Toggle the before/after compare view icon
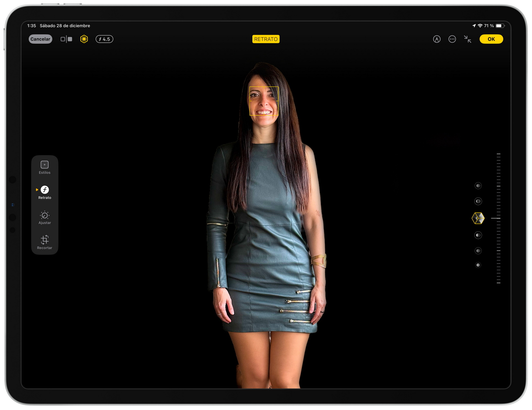The image size is (532, 410). 66,39
